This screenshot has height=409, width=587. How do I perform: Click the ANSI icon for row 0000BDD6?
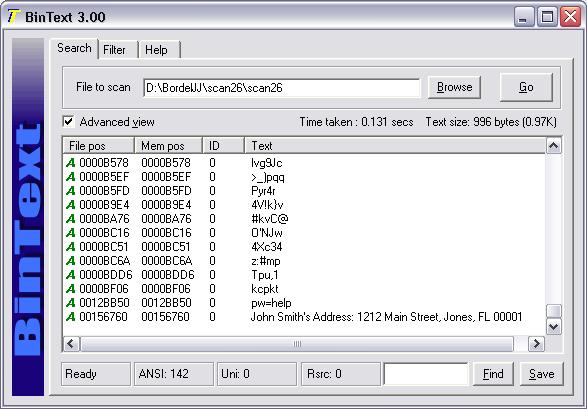coord(70,275)
